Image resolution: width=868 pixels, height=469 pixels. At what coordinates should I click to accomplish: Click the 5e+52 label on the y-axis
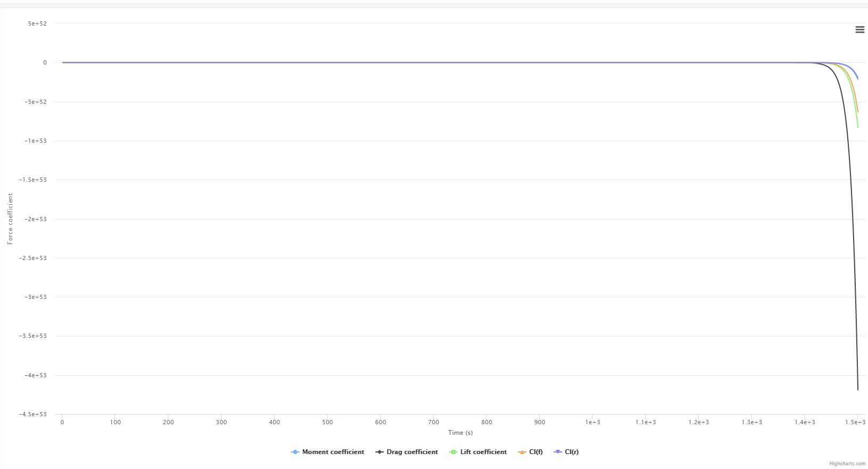(37, 23)
